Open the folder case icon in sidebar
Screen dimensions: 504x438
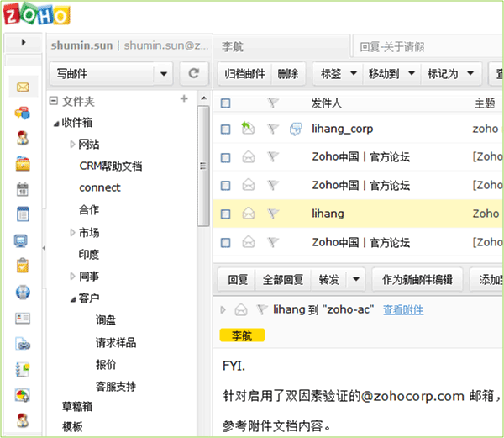point(23,164)
